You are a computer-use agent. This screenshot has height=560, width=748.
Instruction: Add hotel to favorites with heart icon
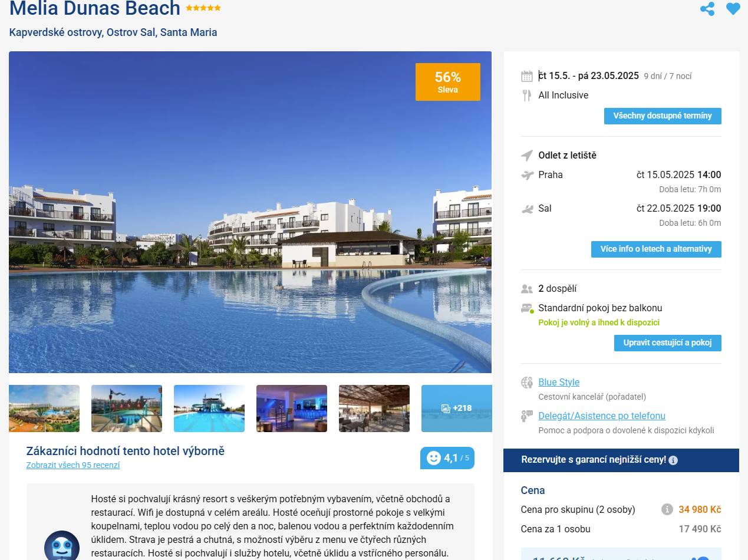click(733, 9)
